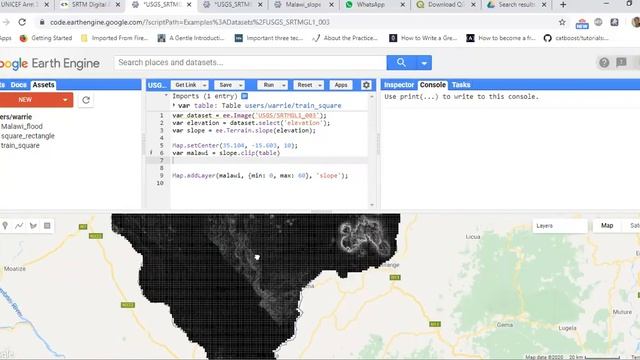The height and width of the screenshot is (360, 640).
Task: Run the script
Action: click(269, 85)
